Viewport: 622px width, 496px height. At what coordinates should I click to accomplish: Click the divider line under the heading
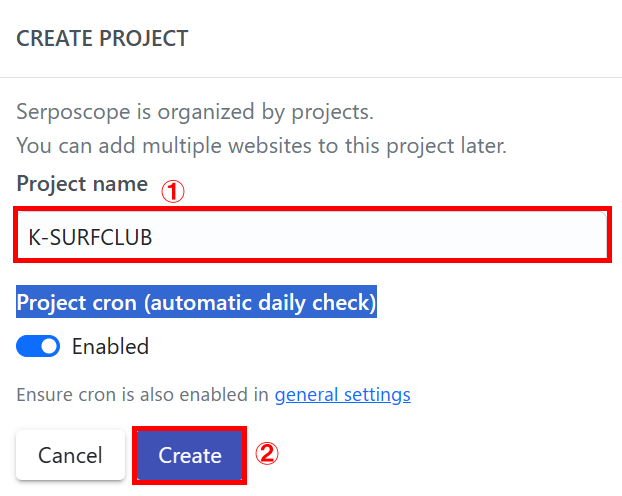point(311,77)
